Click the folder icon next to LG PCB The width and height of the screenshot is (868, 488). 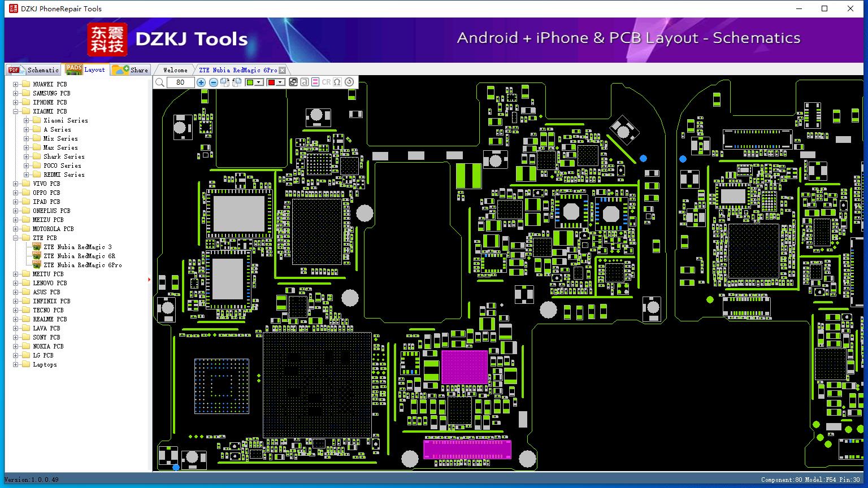[25, 355]
